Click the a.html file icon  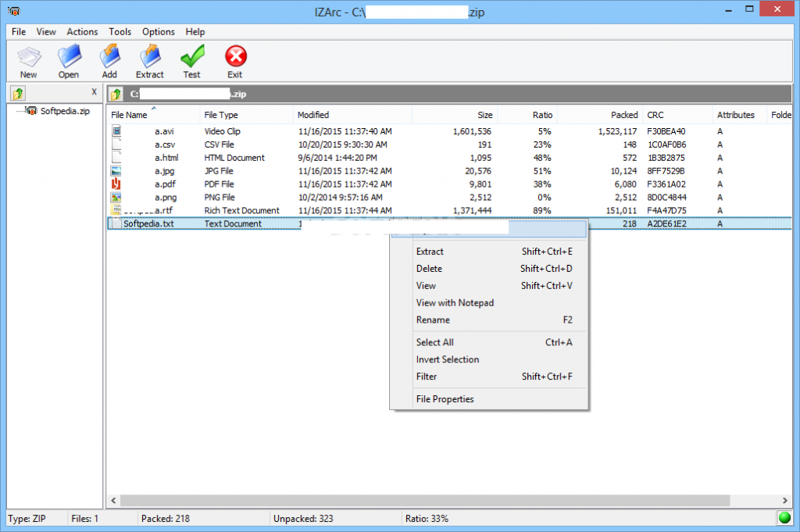(116, 158)
